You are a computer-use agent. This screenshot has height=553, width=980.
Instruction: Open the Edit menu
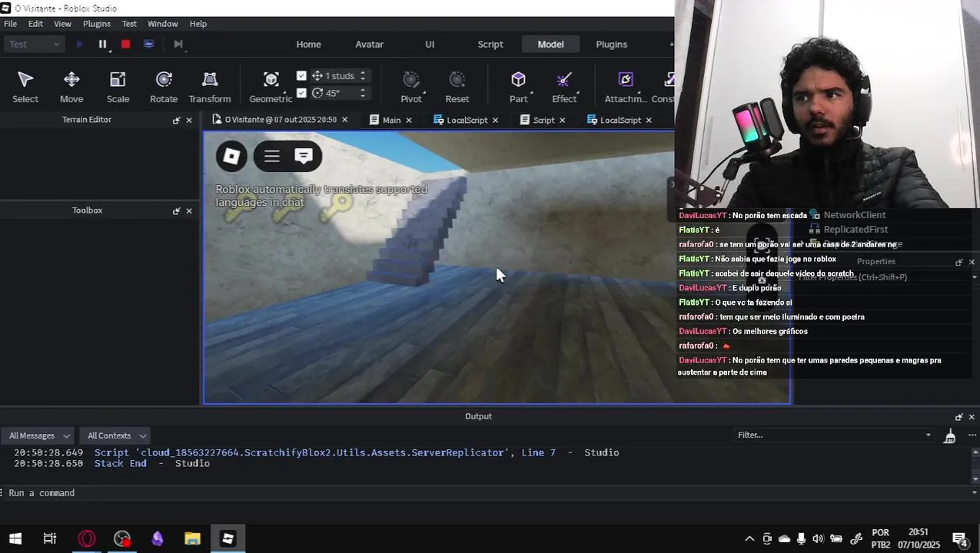35,24
